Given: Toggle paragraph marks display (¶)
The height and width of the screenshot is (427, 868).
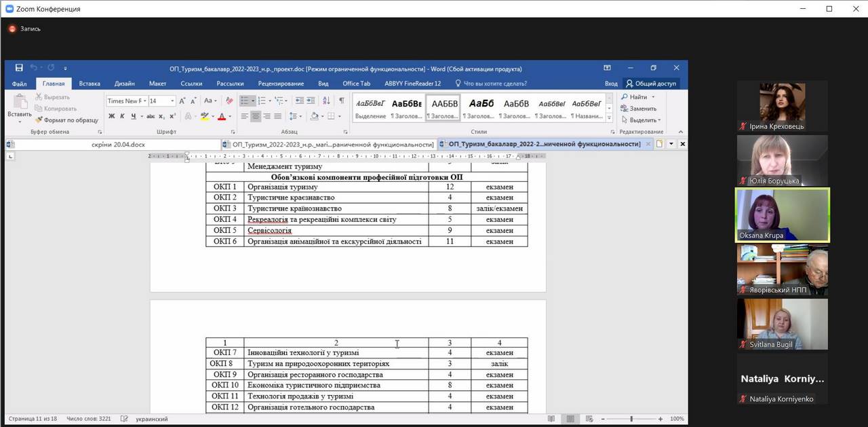Looking at the screenshot, I should (341, 100).
